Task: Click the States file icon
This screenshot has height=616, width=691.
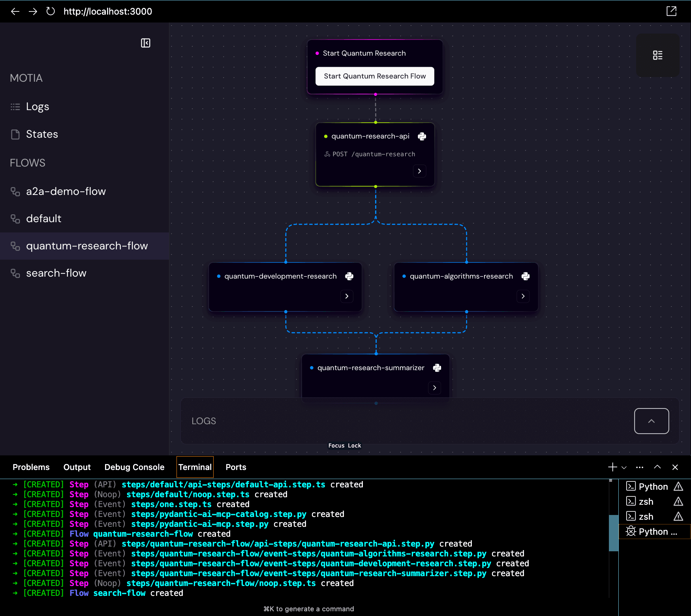Action: 15,135
